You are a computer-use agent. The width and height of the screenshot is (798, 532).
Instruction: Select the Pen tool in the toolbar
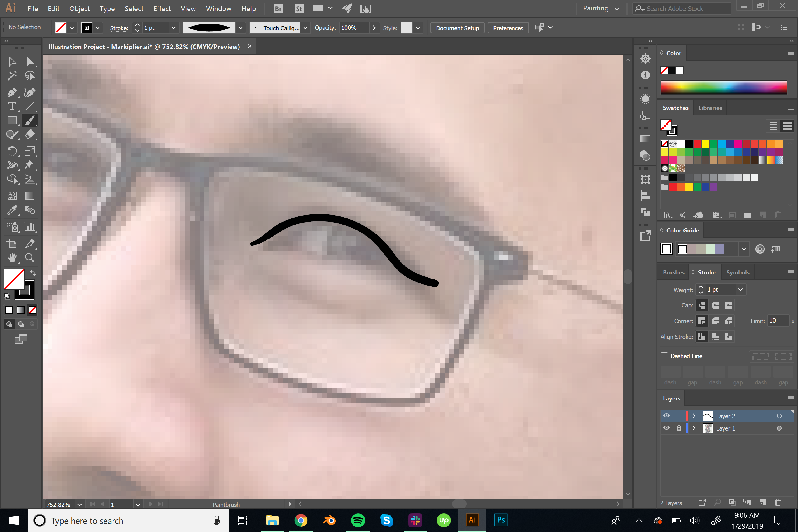[x=12, y=92]
